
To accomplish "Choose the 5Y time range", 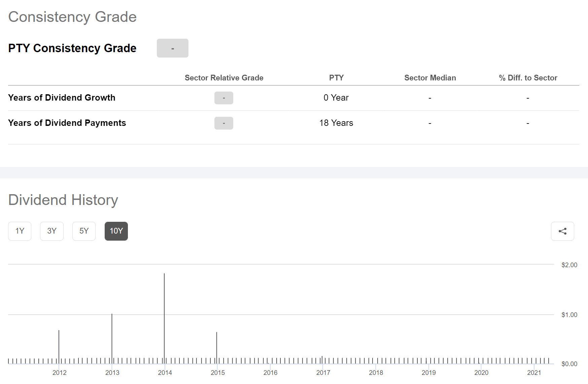I will [x=84, y=231].
